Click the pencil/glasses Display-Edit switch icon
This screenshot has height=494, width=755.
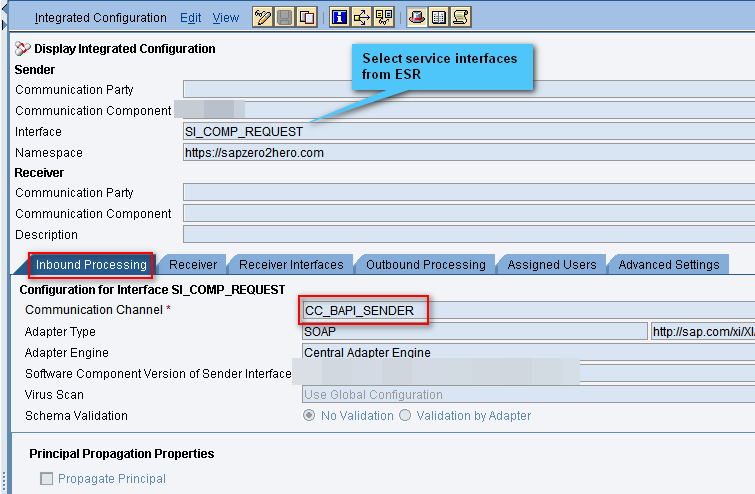[x=263, y=17]
